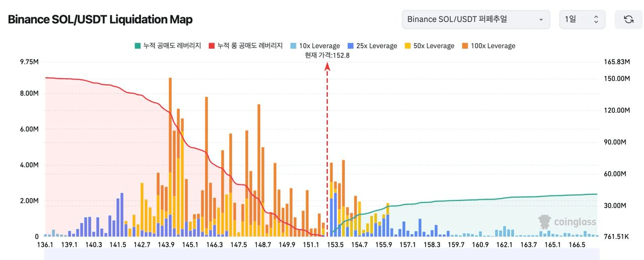Click the 165.83M right axis label

[617, 62]
